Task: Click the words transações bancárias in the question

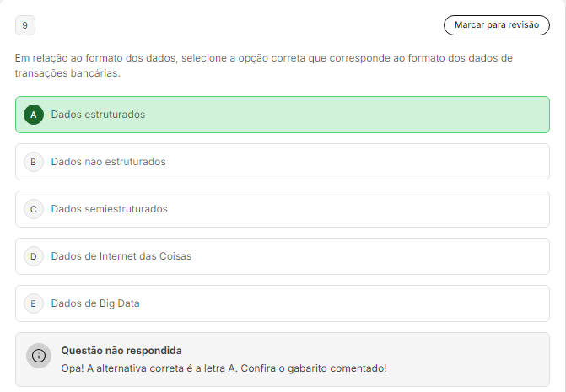Action: tap(67, 73)
